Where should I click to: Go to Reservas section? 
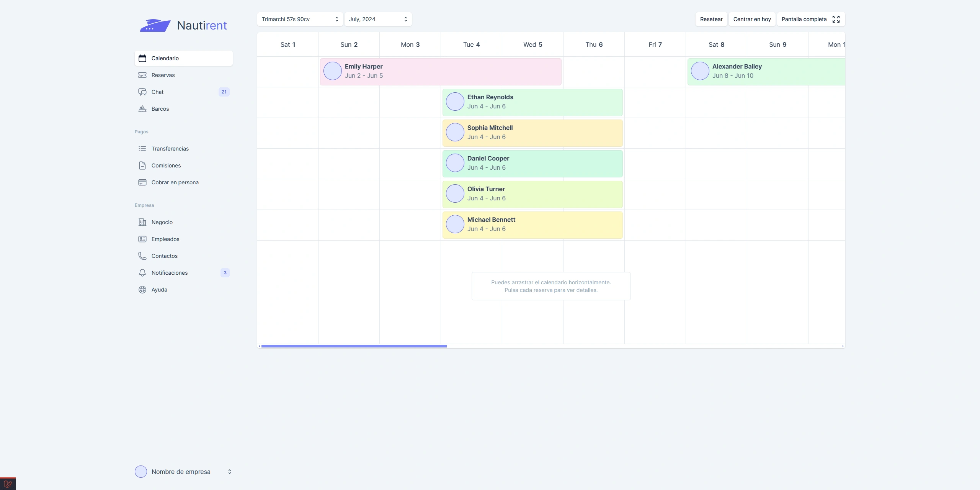point(184,75)
